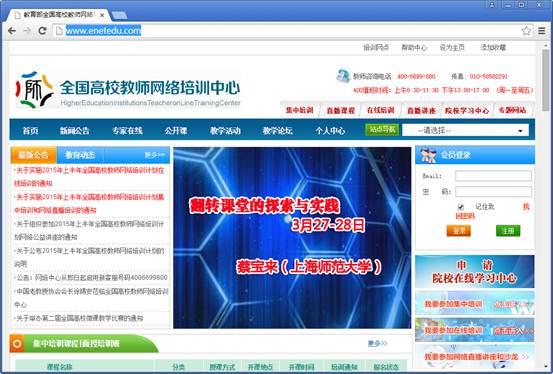553x374 pixels.
Task: Switch to the 教育动态 tab
Action: (80, 155)
